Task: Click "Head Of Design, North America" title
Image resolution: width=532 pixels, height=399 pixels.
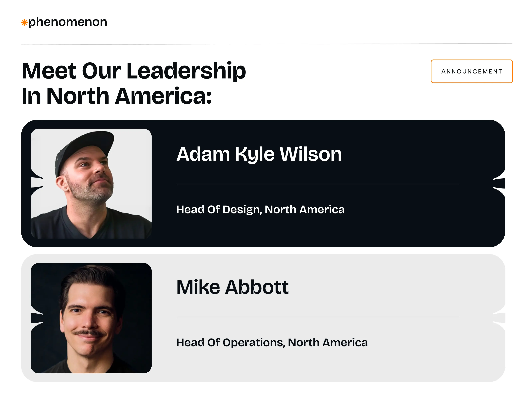Action: pos(260,209)
